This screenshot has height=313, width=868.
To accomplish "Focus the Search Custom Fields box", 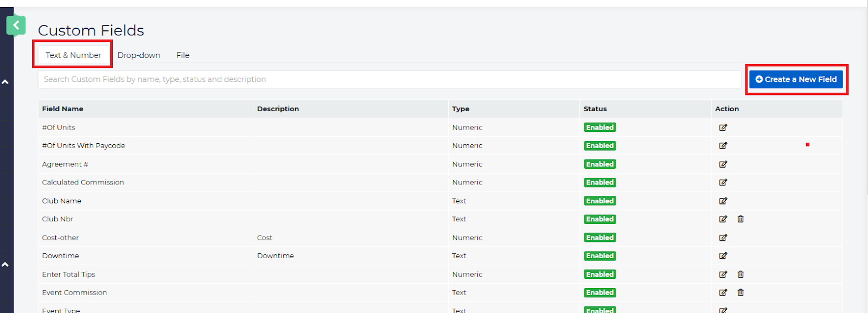I will pos(389,79).
